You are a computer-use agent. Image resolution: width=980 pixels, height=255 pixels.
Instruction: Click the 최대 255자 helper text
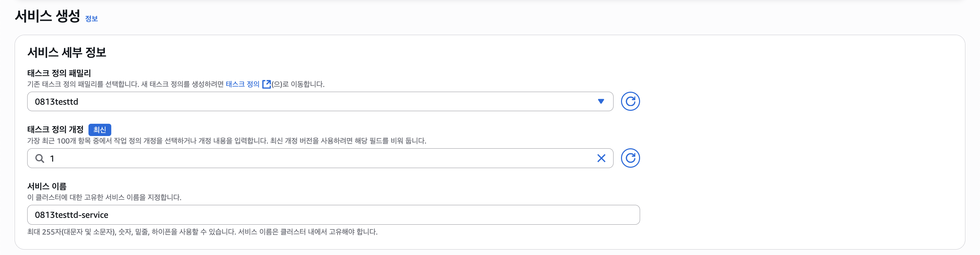click(202, 232)
